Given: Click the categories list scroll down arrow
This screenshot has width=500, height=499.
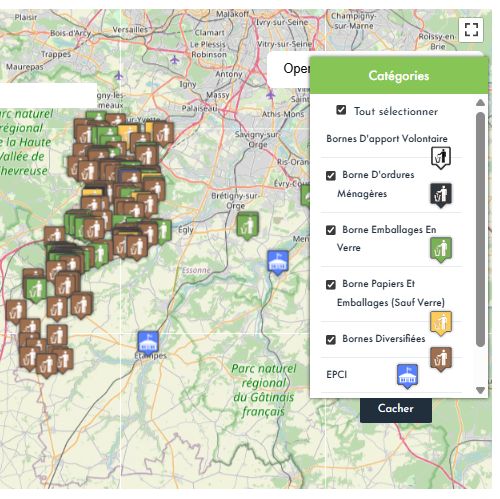Looking at the screenshot, I should (x=480, y=390).
